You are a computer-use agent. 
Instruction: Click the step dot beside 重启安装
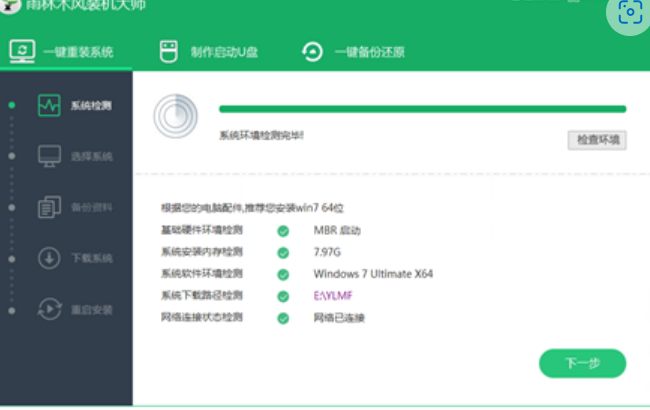pyautogui.click(x=12, y=311)
